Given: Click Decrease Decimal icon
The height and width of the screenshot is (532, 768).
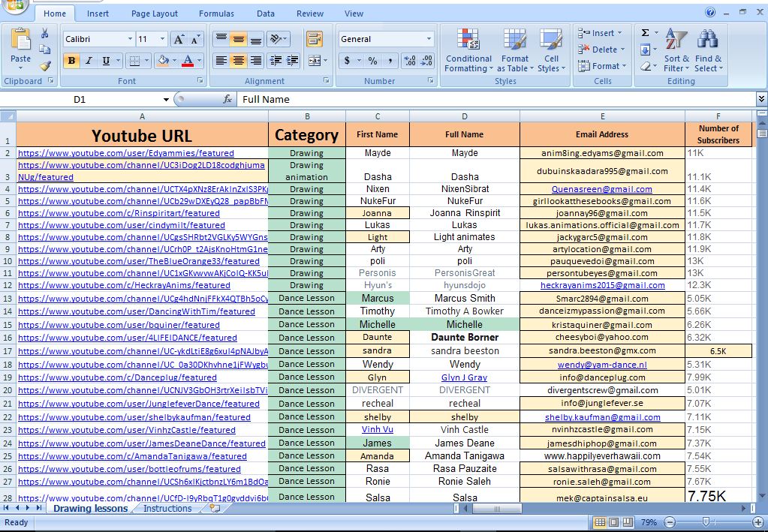Looking at the screenshot, I should 426,61.
